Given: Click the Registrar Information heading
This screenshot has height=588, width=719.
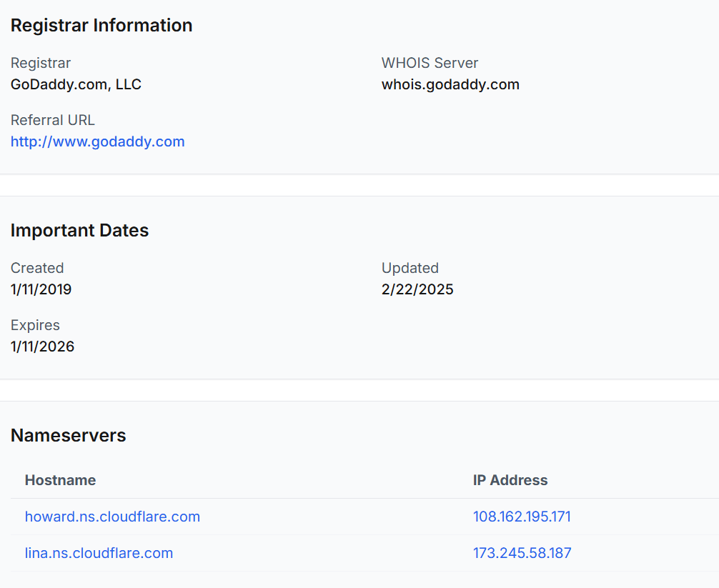Looking at the screenshot, I should coord(101,25).
